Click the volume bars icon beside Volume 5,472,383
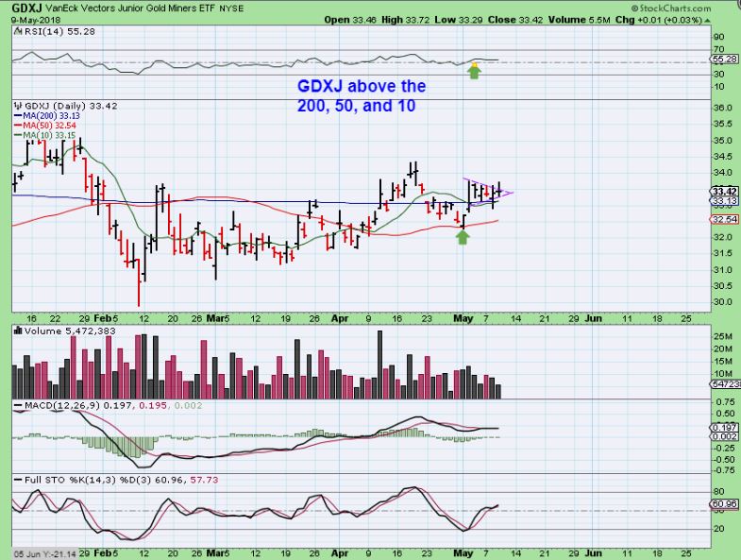Screen dimensions: 741x560 click(x=19, y=331)
